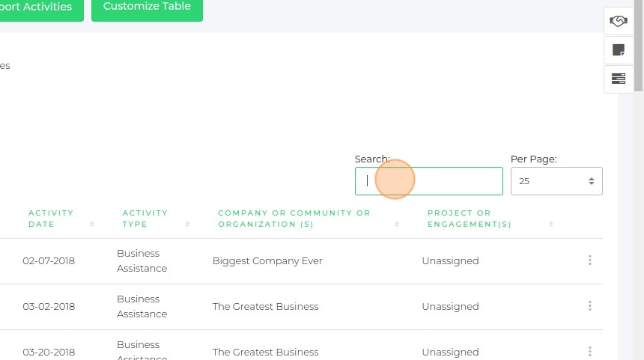Open the sticky note icon

(619, 50)
